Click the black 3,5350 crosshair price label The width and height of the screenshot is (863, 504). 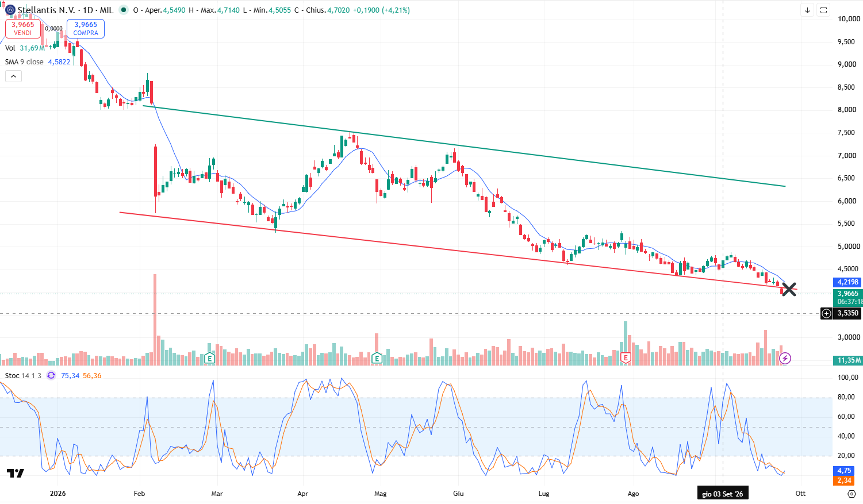(847, 313)
